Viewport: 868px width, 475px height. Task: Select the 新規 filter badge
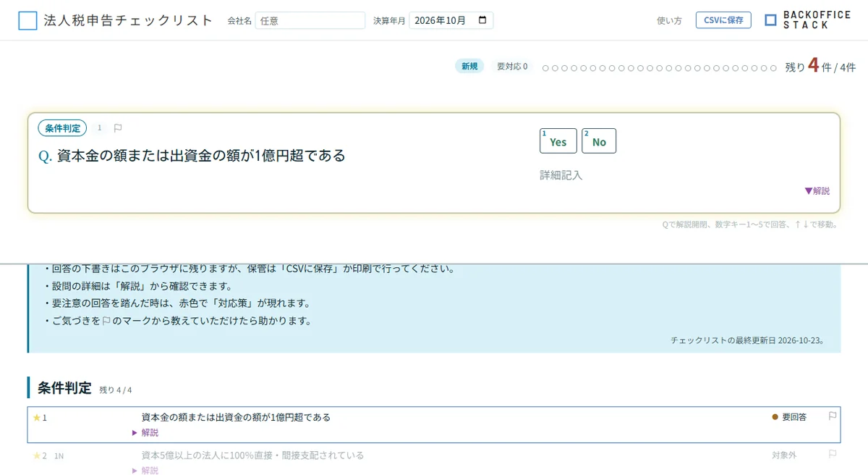(469, 67)
